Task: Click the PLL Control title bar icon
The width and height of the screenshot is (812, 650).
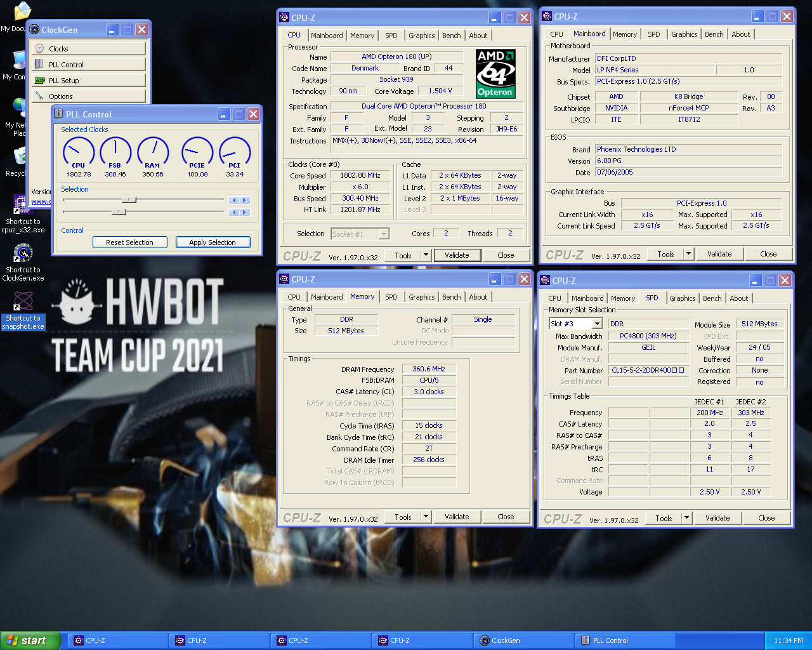Action: click(x=58, y=114)
